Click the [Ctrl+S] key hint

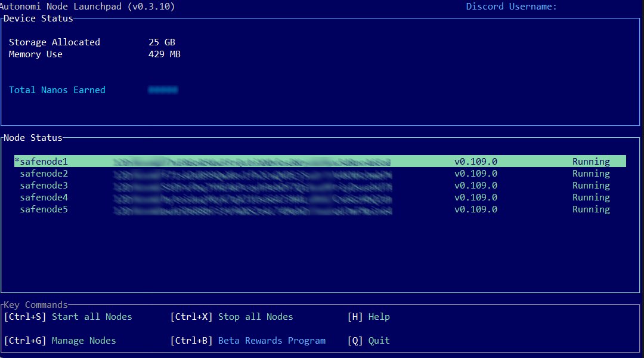(x=25, y=316)
